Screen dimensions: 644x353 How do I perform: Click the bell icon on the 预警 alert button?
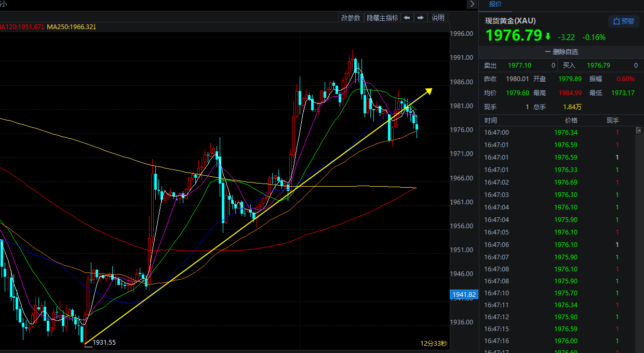tap(616, 21)
